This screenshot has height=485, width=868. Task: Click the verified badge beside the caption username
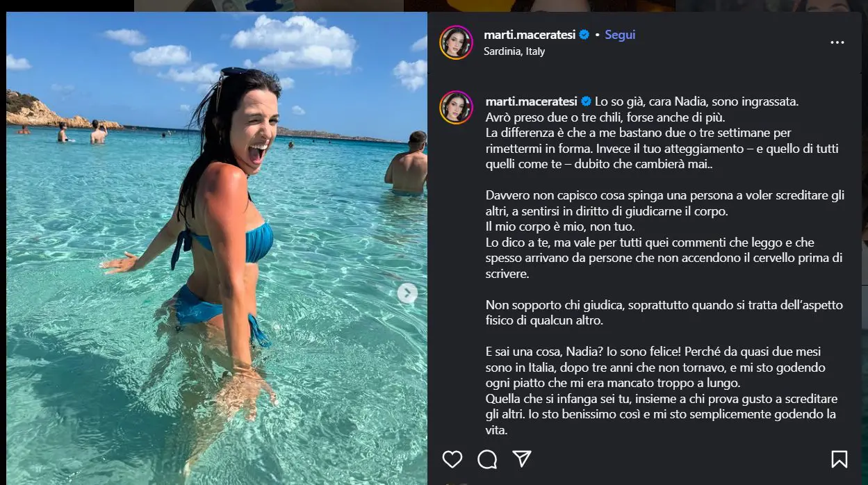[586, 101]
